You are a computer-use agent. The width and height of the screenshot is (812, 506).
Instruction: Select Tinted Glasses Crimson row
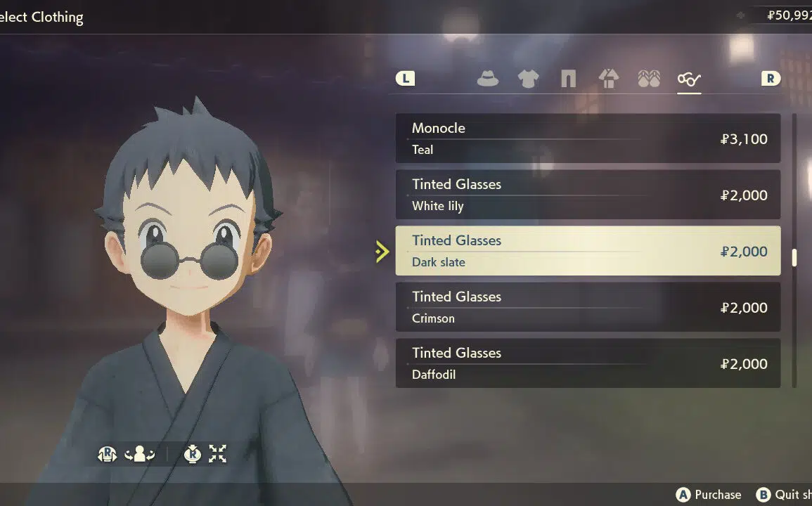[x=588, y=307]
